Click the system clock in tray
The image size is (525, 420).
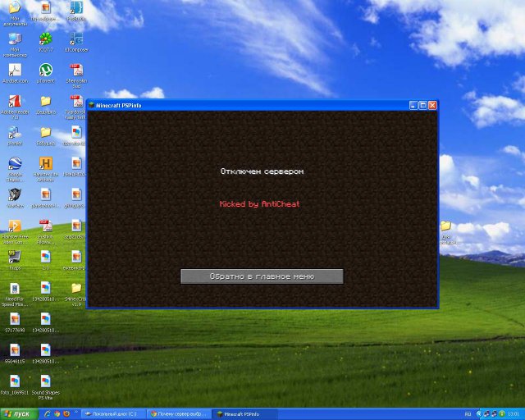[x=513, y=413]
